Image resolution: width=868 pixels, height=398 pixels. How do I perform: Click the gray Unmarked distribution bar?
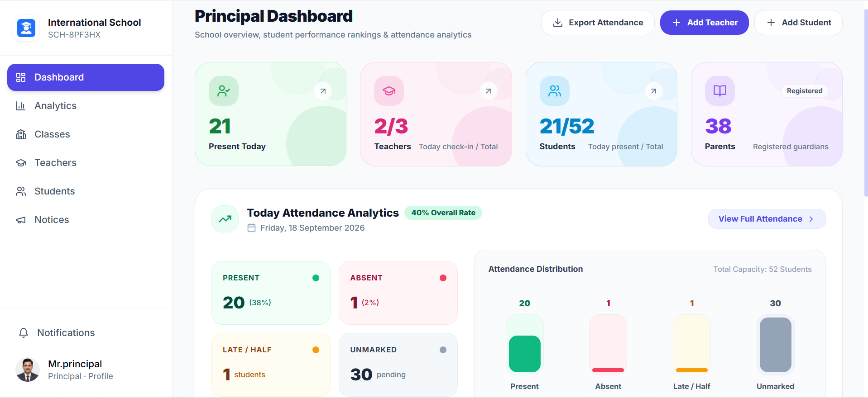tap(776, 345)
